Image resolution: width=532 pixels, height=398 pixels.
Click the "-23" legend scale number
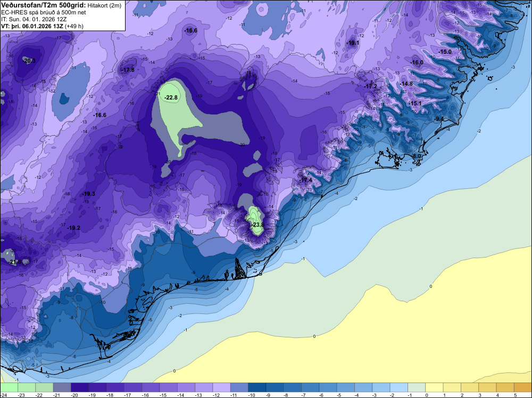tap(22, 395)
